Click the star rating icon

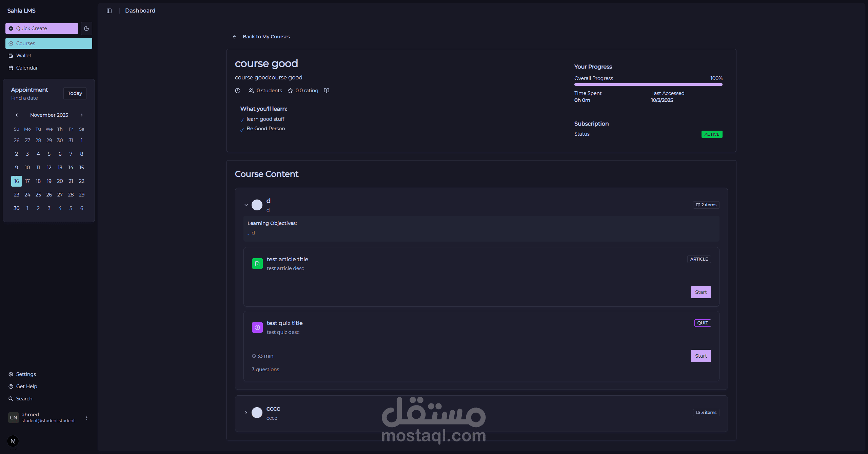pyautogui.click(x=290, y=91)
